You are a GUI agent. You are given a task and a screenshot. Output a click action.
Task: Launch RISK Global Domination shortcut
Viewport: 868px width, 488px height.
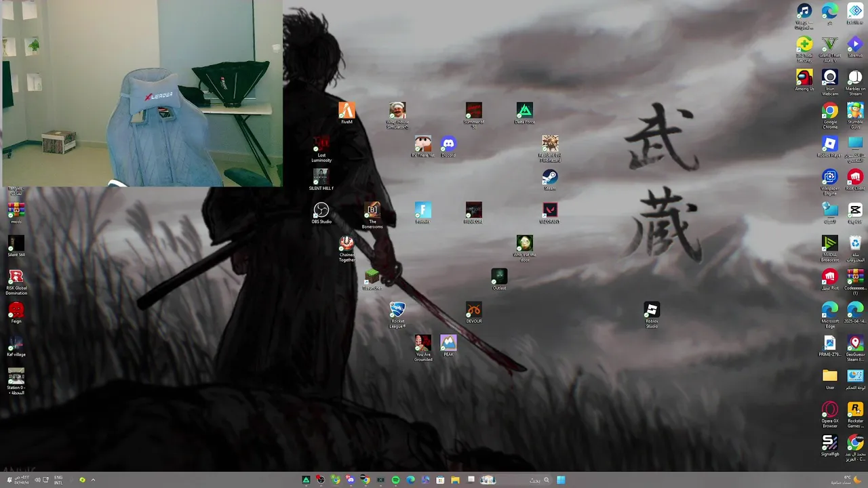point(16,282)
